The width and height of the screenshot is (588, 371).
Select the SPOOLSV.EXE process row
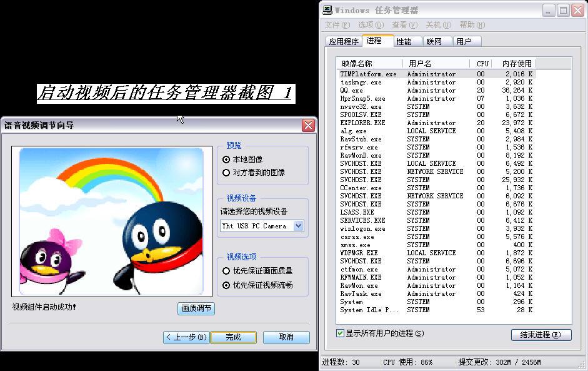[437, 115]
